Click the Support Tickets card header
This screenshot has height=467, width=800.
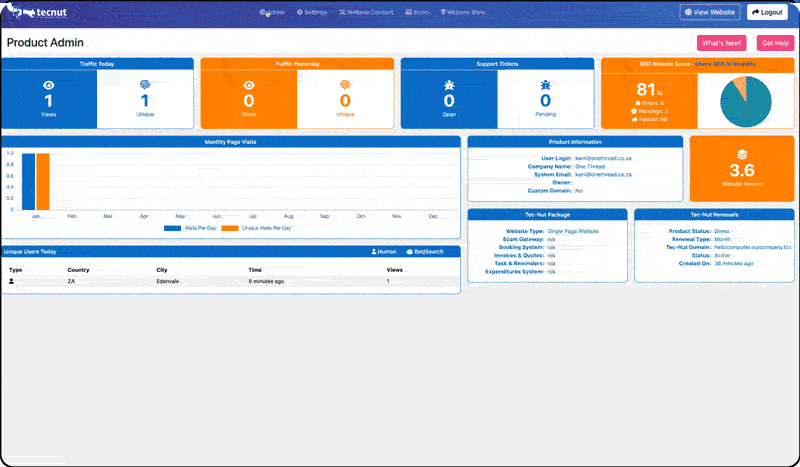(497, 64)
